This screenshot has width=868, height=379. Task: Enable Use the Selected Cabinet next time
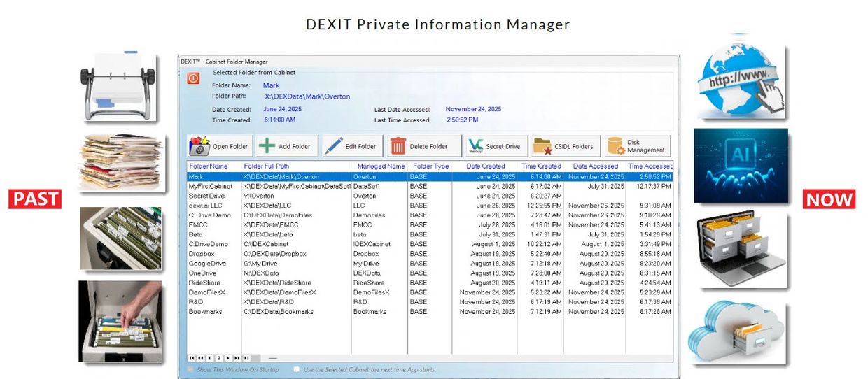297,369
